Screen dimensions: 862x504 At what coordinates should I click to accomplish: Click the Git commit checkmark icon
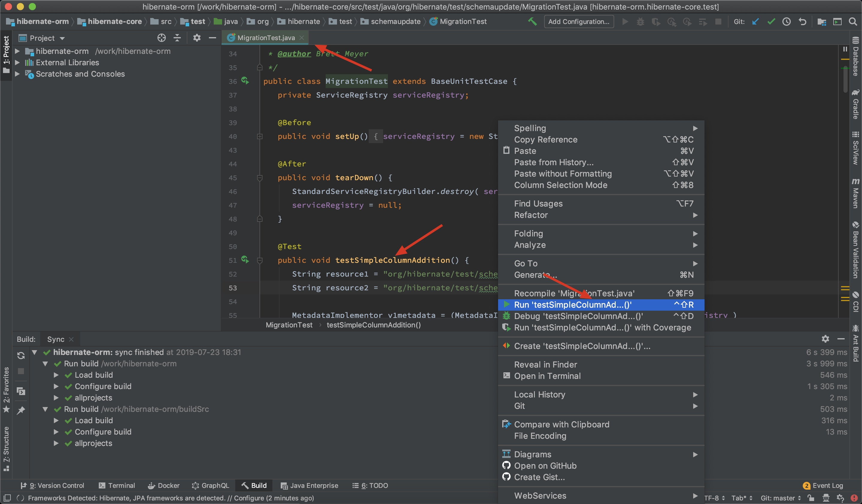(x=771, y=22)
